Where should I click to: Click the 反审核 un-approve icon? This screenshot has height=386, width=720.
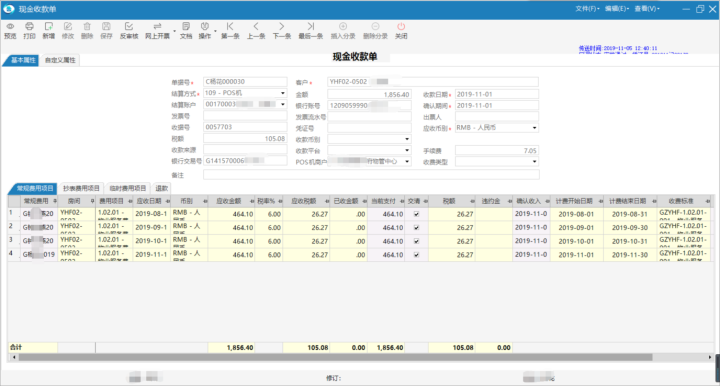(129, 27)
